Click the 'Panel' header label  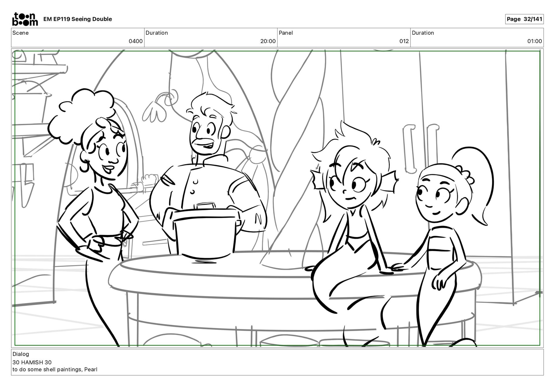pos(286,33)
